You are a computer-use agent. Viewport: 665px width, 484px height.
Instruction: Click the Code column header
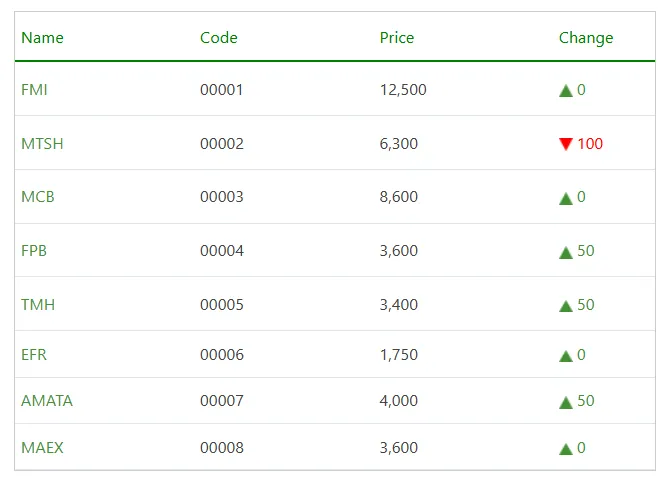pos(219,38)
